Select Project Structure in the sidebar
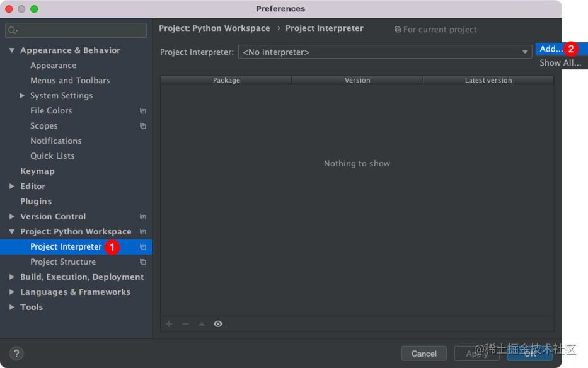Viewport: 588px width, 368px height. pyautogui.click(x=62, y=262)
